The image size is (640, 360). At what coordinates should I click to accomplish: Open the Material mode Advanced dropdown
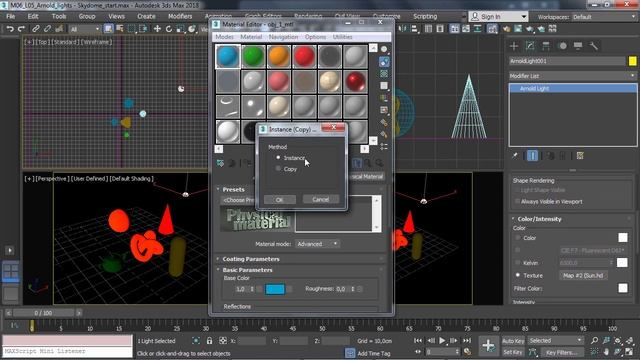(x=318, y=244)
